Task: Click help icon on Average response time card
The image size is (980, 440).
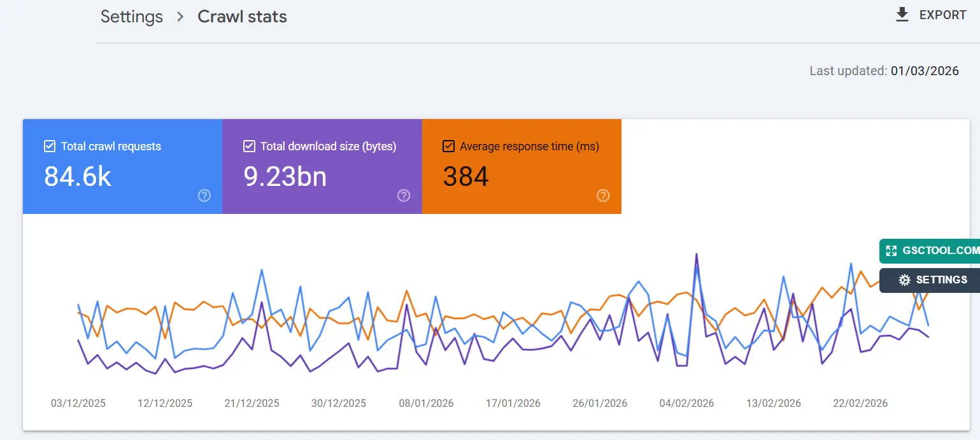Action: pos(603,195)
